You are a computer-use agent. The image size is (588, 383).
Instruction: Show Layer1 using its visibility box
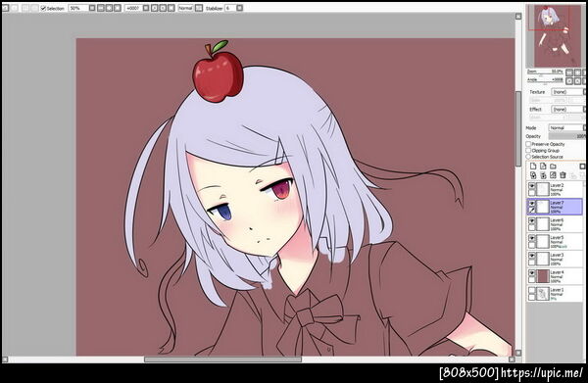(532, 290)
